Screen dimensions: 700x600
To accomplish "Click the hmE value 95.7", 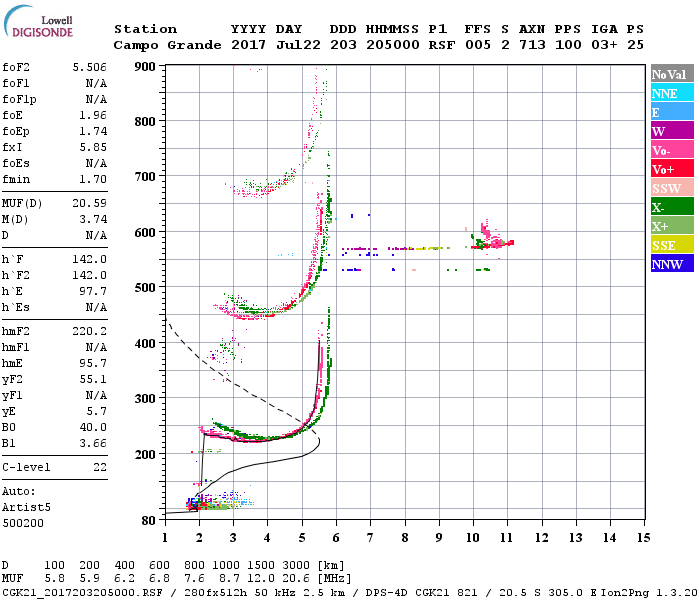I will click(x=93, y=363).
